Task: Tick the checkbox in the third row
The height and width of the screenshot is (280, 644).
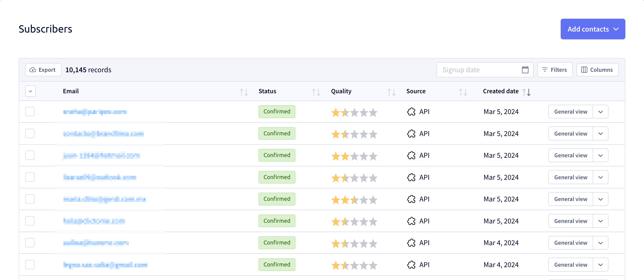Action: (x=30, y=155)
